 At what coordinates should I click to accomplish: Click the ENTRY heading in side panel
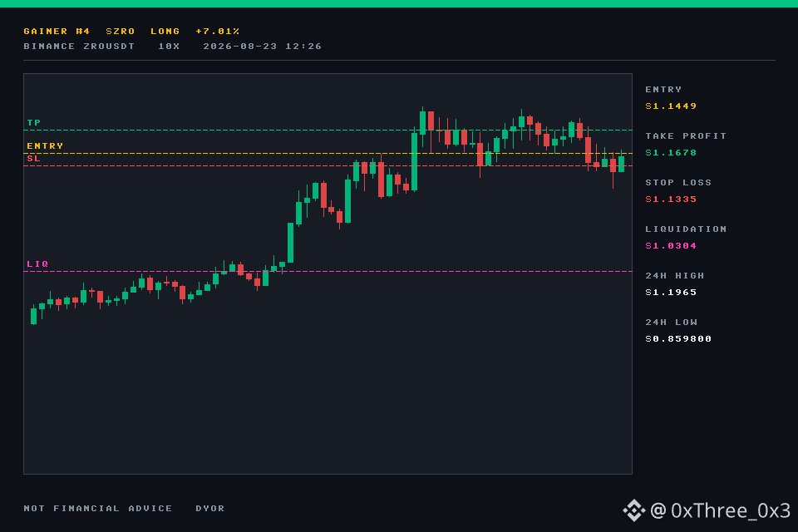point(663,90)
